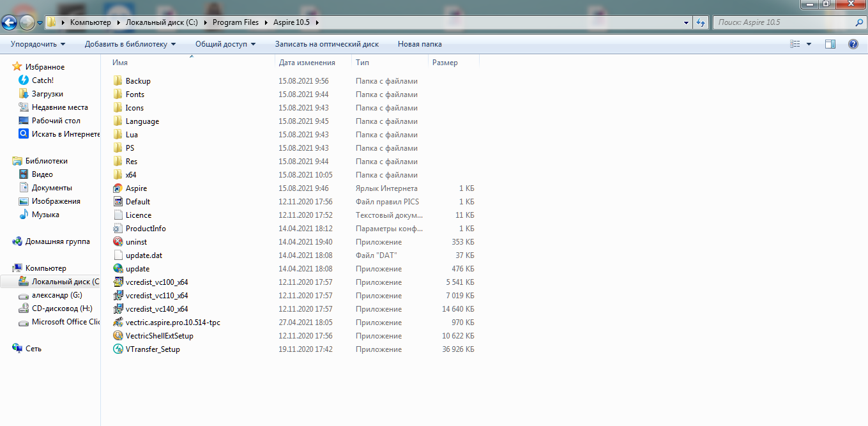Click Локальный диск (C:) in the breadcrumb

162,22
